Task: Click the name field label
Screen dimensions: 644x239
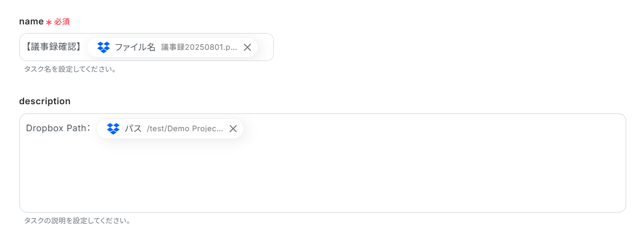Action: 31,21
